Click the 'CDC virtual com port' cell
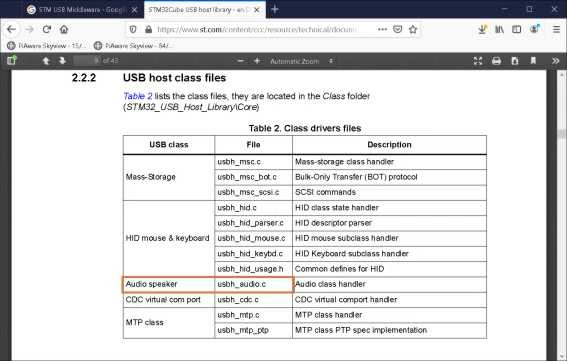 pyautogui.click(x=169, y=300)
